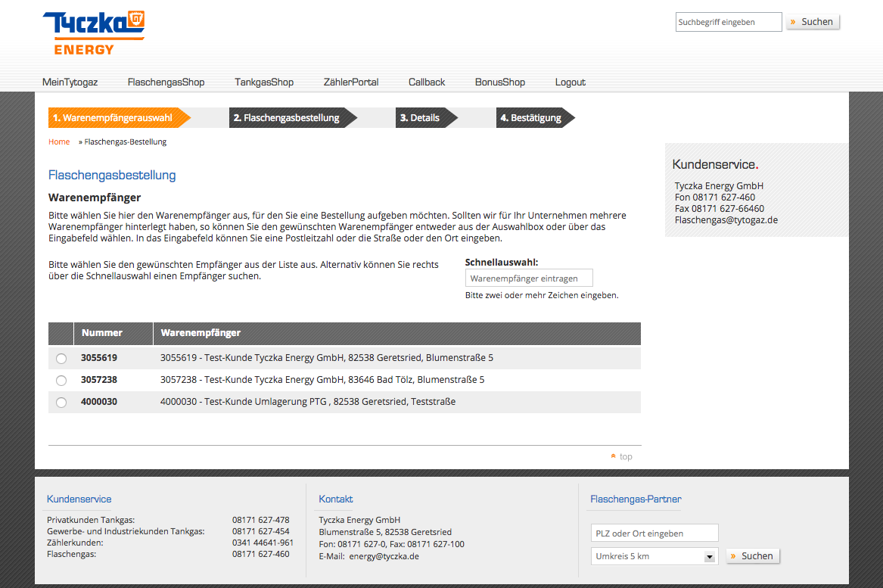
Task: Click the footer Kontakt heading
Action: 336,499
